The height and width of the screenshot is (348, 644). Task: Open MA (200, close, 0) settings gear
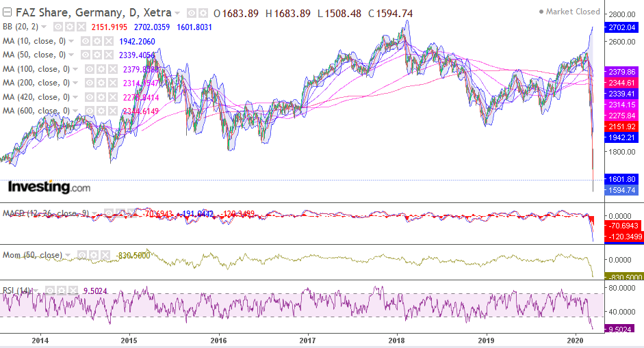[101, 83]
